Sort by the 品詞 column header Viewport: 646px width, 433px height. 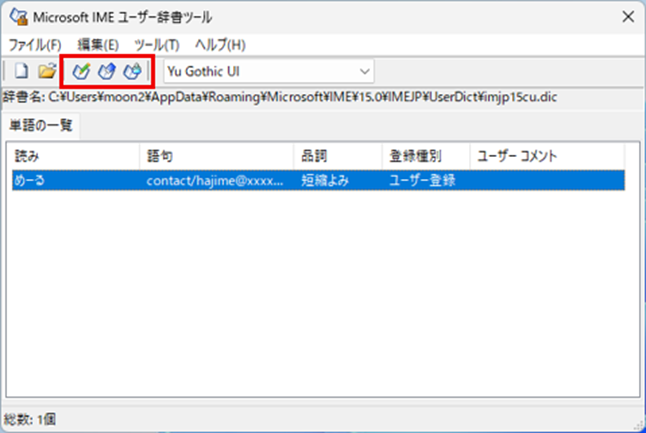tap(338, 156)
